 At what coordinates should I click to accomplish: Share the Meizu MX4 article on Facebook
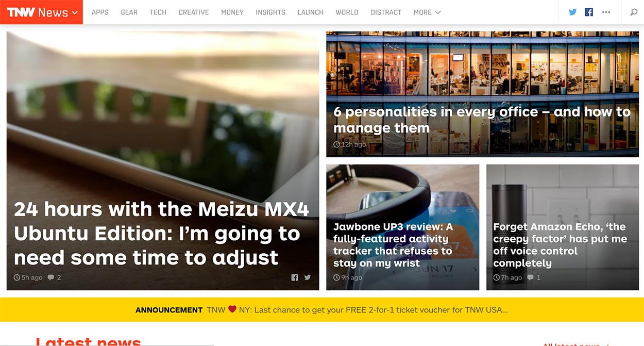[295, 277]
